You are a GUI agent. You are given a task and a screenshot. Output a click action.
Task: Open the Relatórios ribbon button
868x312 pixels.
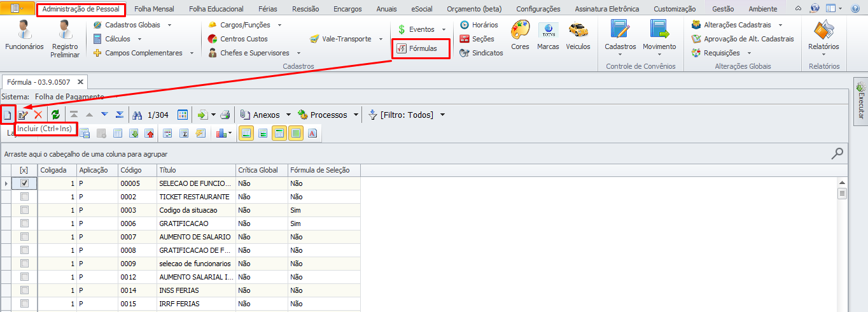[823, 37]
